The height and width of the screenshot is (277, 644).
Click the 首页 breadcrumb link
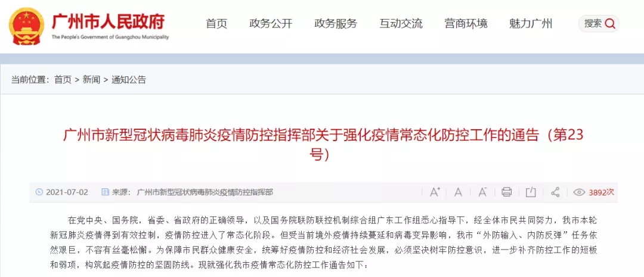point(63,80)
